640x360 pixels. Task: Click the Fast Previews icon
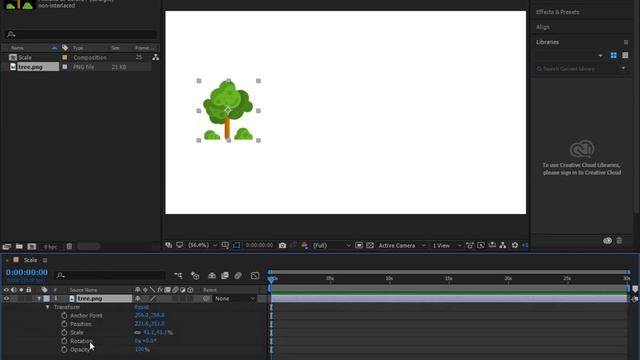coord(481,245)
